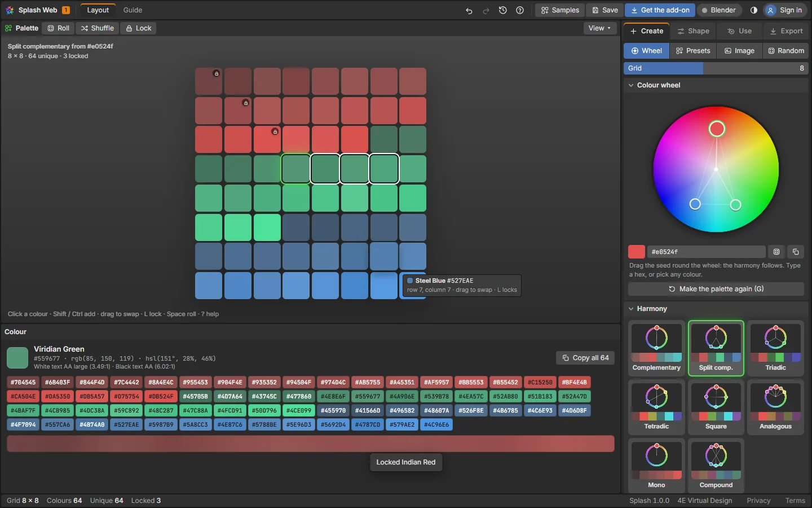Viewport: 812px width, 508px height.
Task: Choose the Compound harmony card
Action: point(716,466)
